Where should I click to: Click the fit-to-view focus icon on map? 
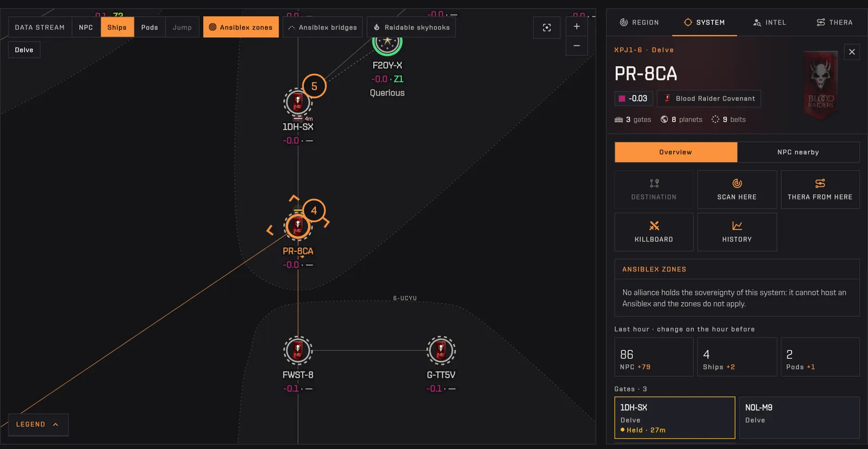547,28
